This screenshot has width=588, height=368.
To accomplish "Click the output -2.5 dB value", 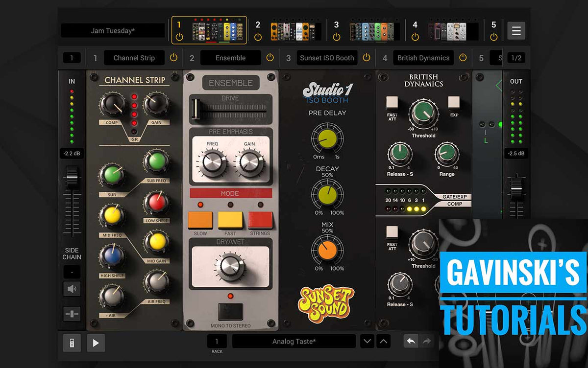I will (516, 153).
